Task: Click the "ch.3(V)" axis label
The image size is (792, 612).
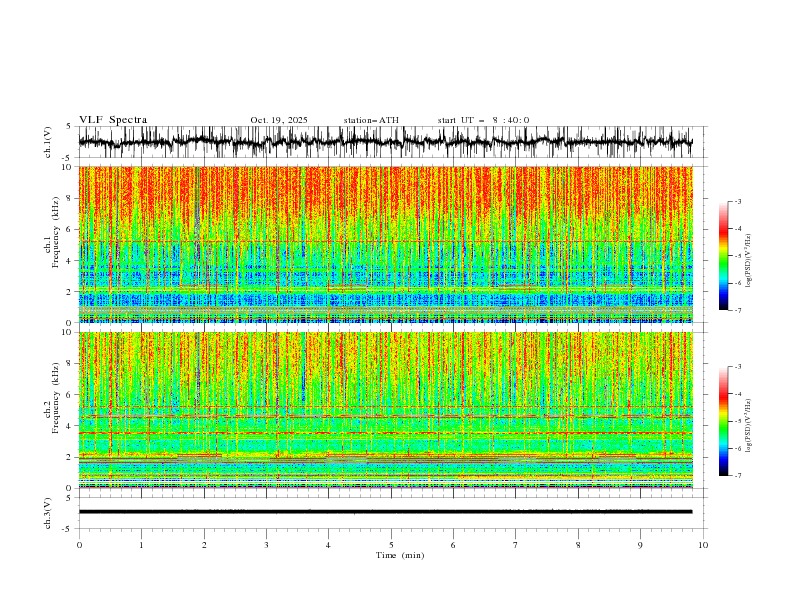Action: (x=48, y=513)
